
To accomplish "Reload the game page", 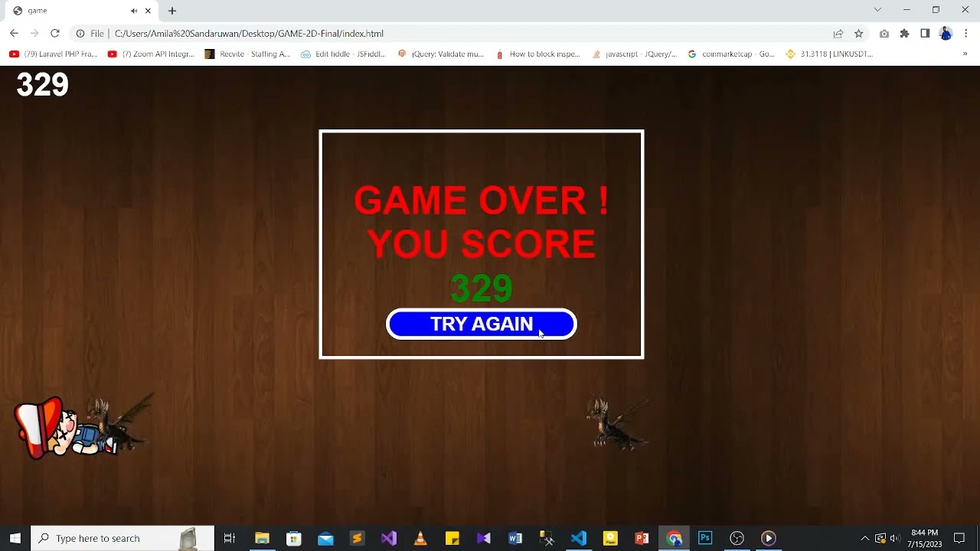I will (x=54, y=34).
